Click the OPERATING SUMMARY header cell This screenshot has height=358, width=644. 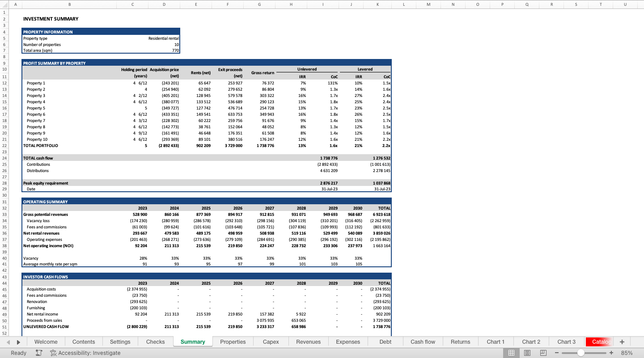coord(45,202)
